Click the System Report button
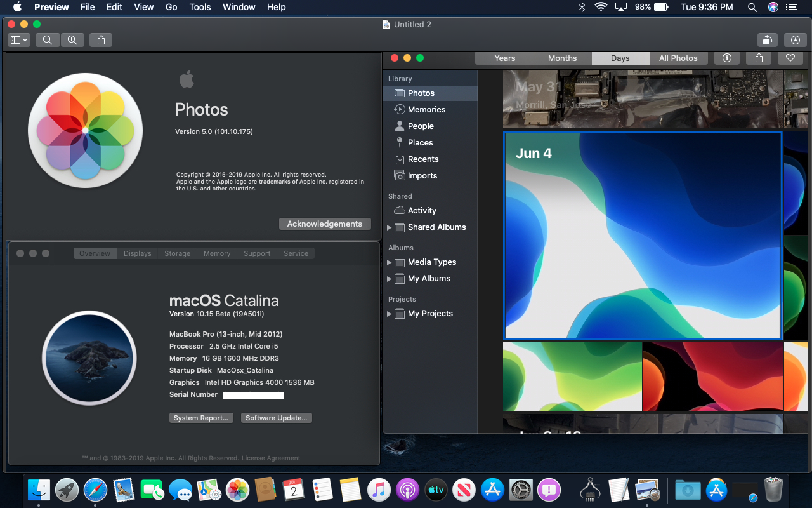 point(201,418)
